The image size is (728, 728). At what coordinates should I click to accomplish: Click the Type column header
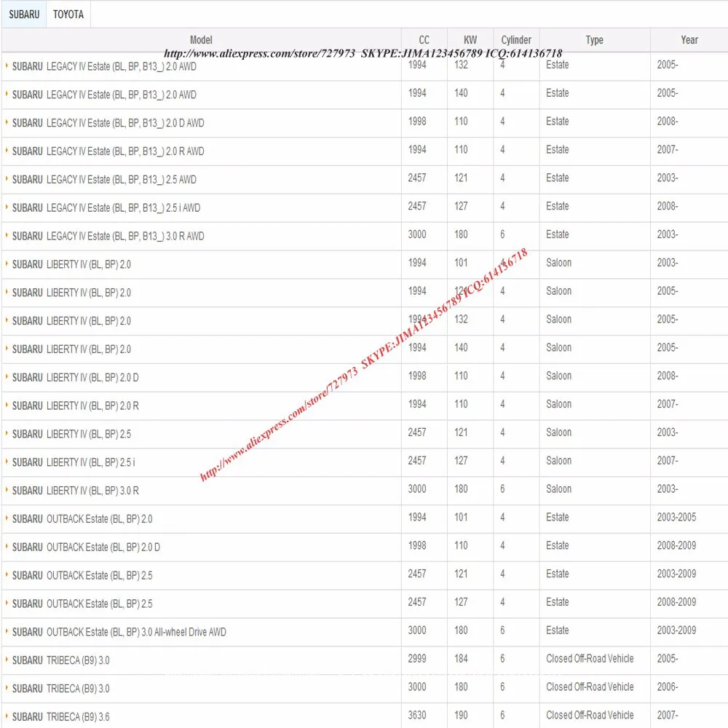coord(594,40)
